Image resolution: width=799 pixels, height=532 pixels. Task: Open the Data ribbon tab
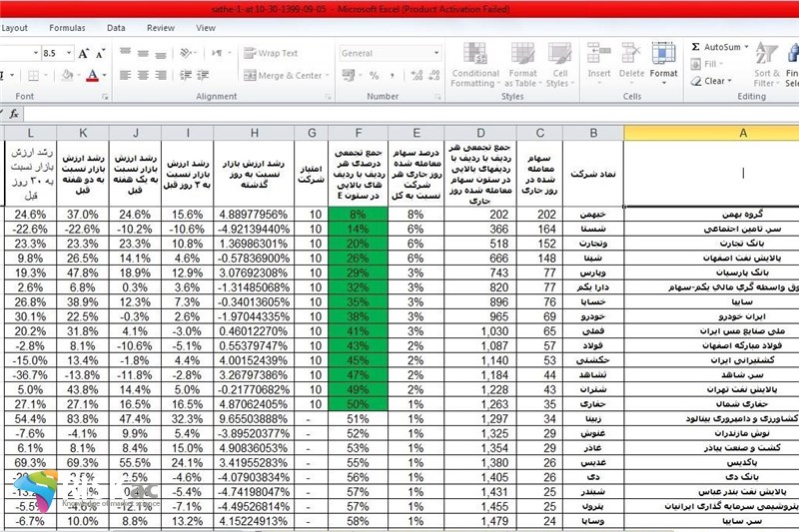click(x=116, y=28)
